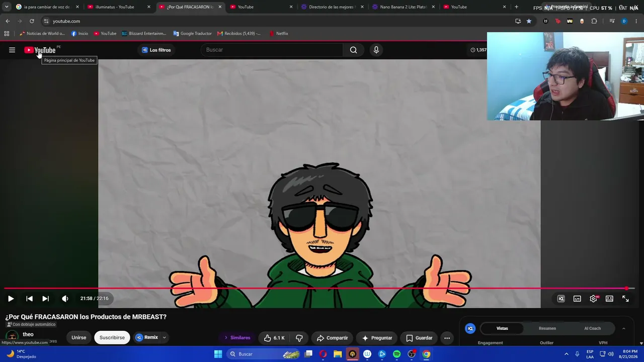Open File Explorer from the taskbar

click(x=338, y=354)
